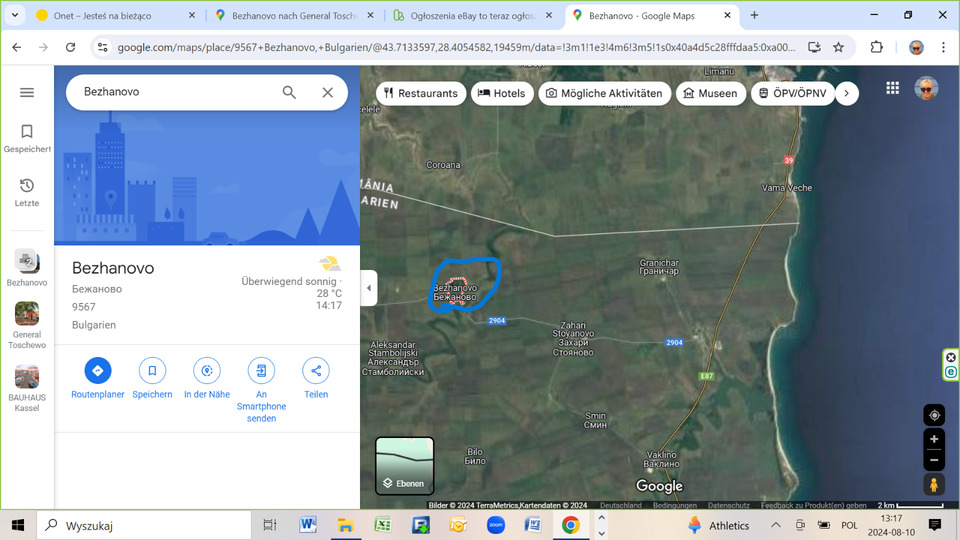Screen dimensions: 960x540
Task: Save place with Speichern icon
Action: (x=152, y=370)
